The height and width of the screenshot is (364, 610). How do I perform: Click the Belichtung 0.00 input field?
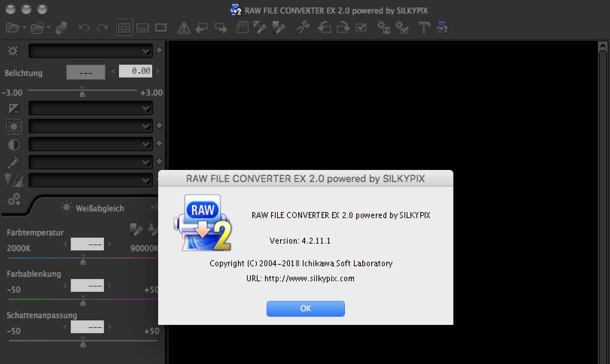(136, 71)
